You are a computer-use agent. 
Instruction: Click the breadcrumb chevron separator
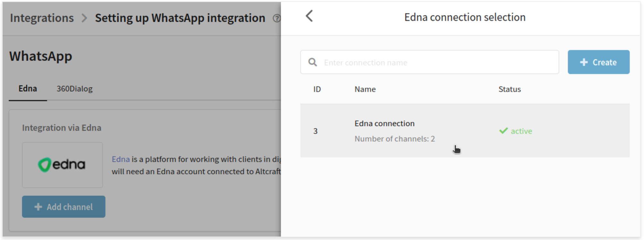pyautogui.click(x=84, y=18)
